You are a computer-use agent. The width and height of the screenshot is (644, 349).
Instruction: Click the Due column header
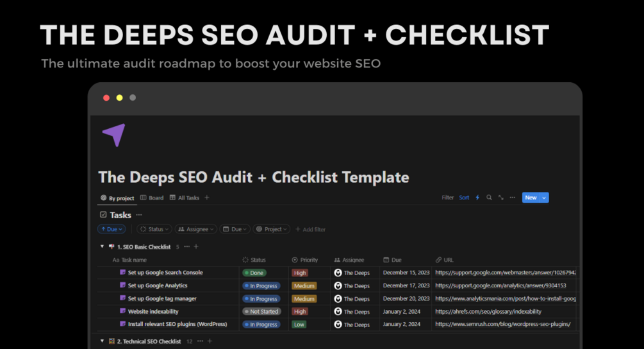click(x=392, y=260)
